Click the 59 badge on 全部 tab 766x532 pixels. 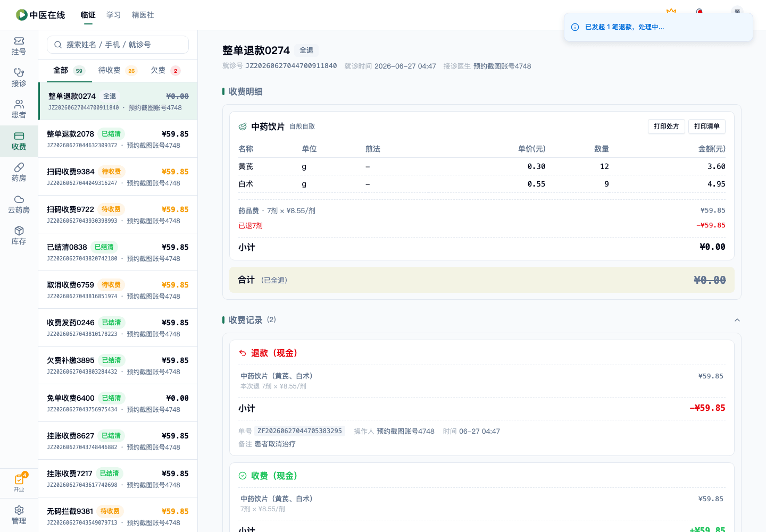point(79,71)
